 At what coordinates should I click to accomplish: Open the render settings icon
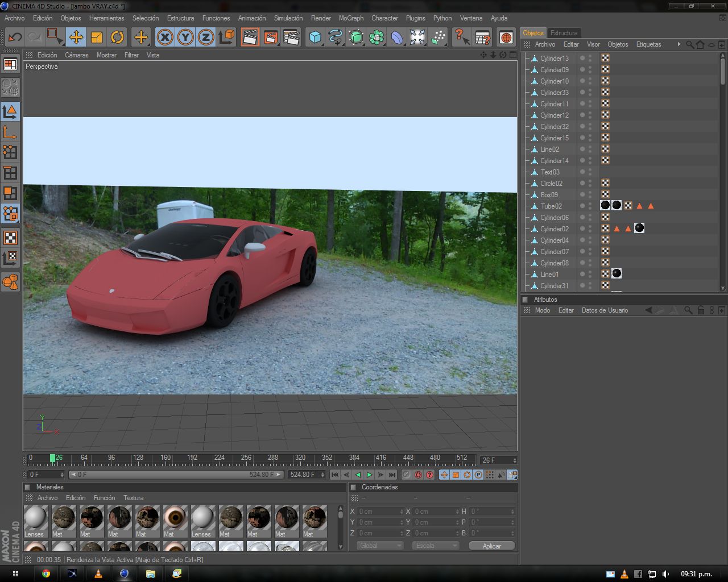(x=291, y=38)
